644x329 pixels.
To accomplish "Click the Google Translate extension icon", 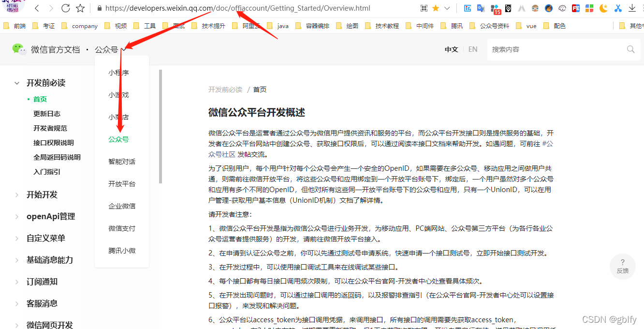I will pos(481,8).
